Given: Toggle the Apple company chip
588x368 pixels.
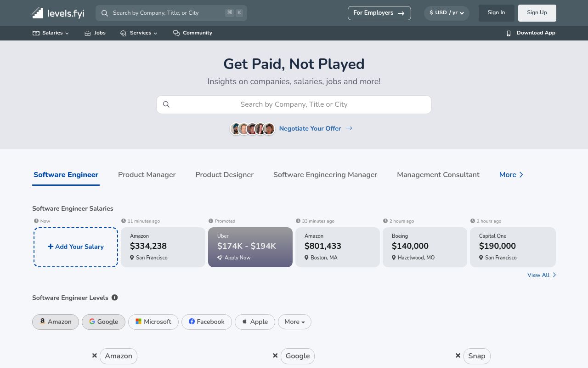Looking at the screenshot, I should click(x=255, y=322).
